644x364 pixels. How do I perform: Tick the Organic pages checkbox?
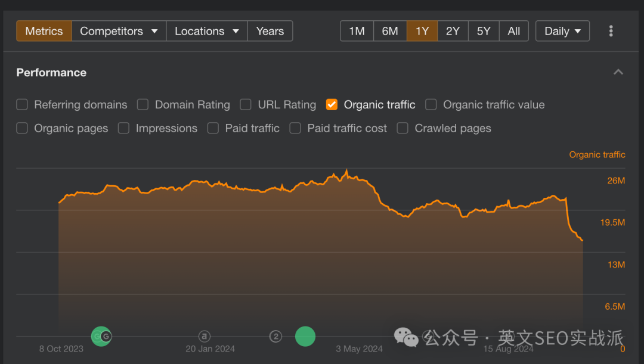pyautogui.click(x=22, y=128)
